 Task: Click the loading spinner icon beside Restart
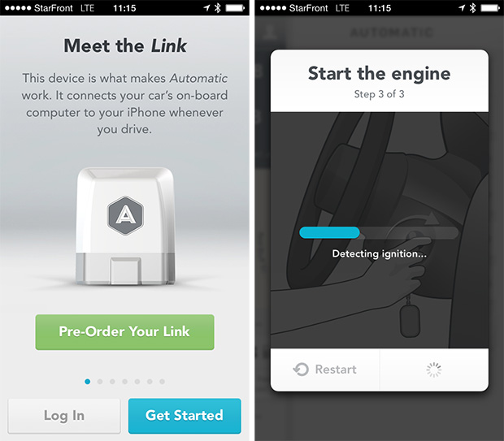pos(433,370)
